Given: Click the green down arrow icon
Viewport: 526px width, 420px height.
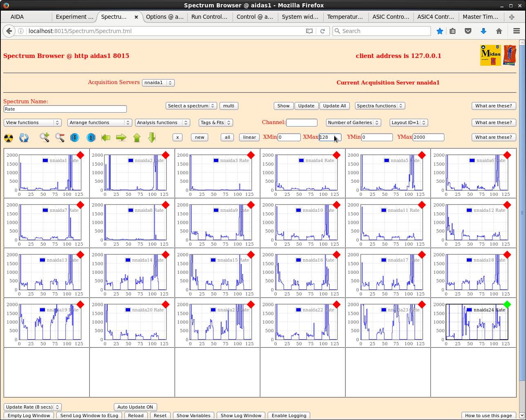Looking at the screenshot, I should 152,138.
